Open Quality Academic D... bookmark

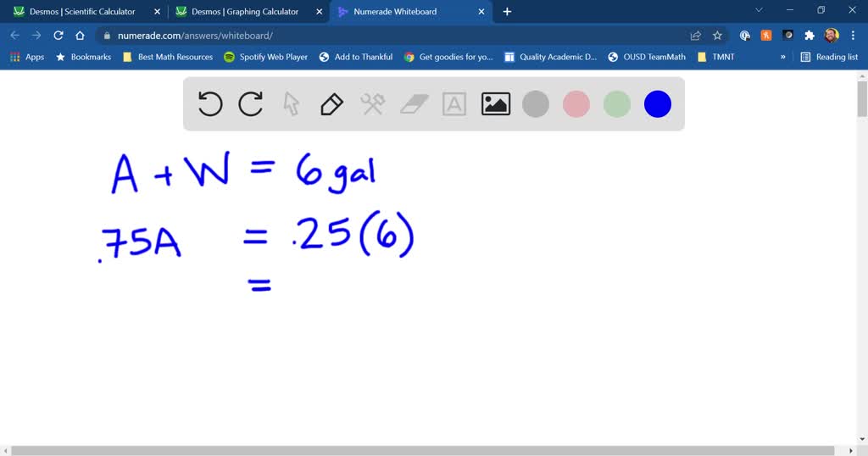click(551, 57)
